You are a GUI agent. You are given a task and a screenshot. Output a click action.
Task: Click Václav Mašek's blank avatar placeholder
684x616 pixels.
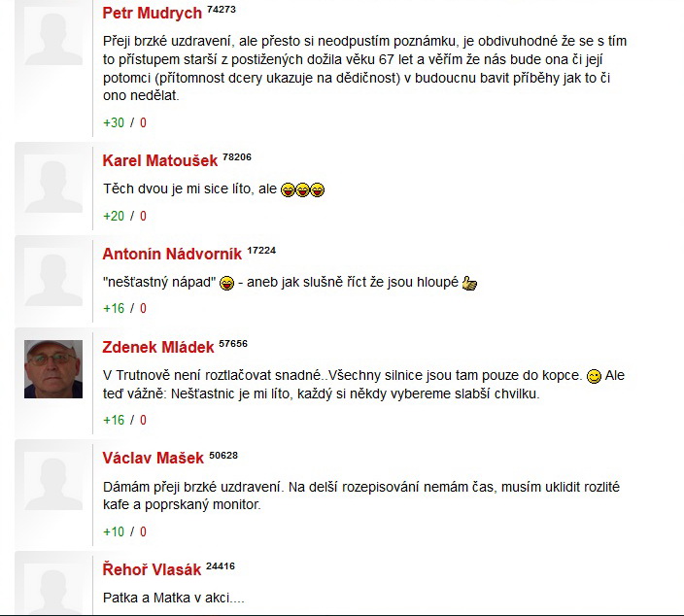point(53,481)
